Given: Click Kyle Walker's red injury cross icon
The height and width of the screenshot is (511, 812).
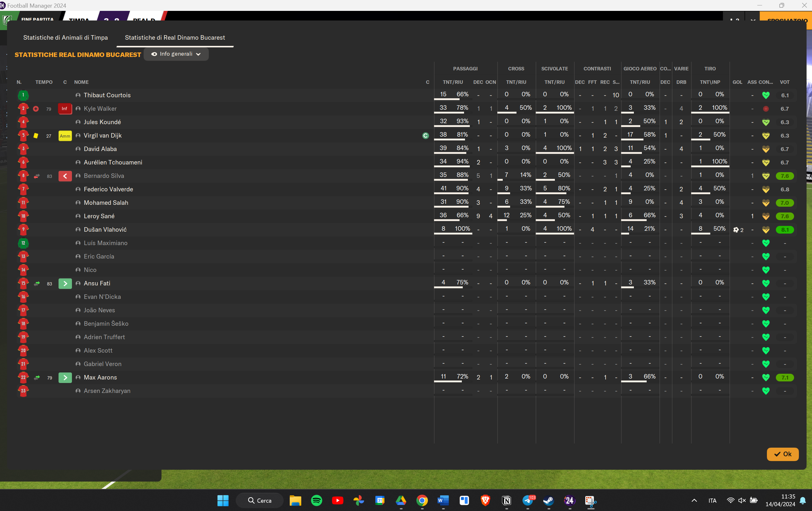Looking at the screenshot, I should pos(36,108).
